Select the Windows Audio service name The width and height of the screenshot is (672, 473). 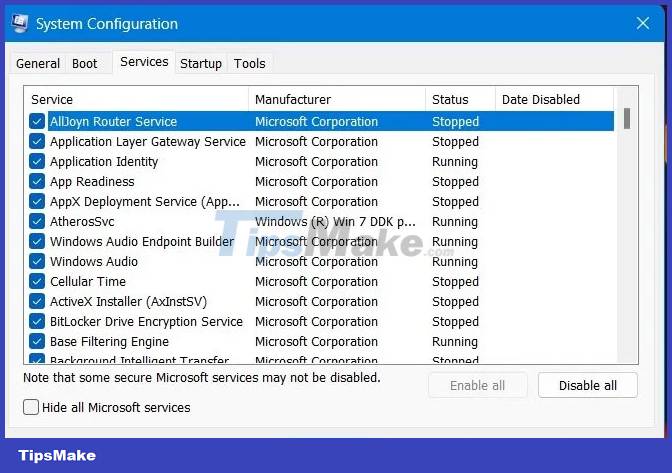pyautogui.click(x=94, y=262)
